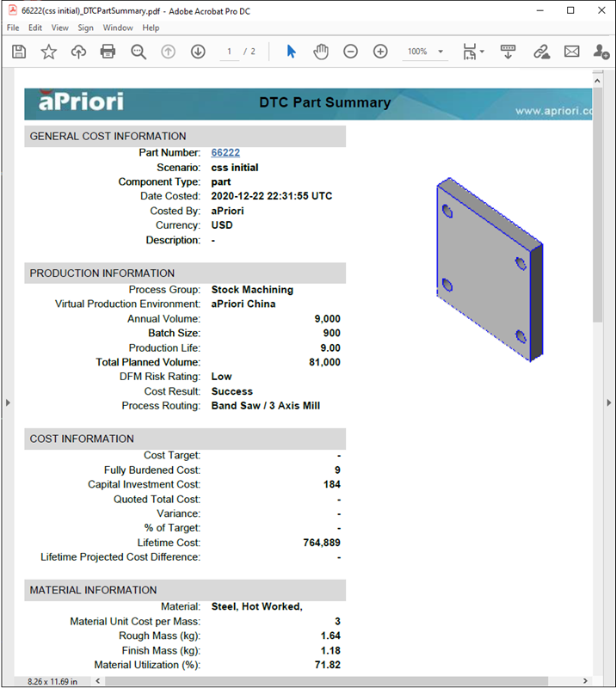This screenshot has height=688, width=616.
Task: Select the total planned volume 81,000
Action: coord(324,362)
